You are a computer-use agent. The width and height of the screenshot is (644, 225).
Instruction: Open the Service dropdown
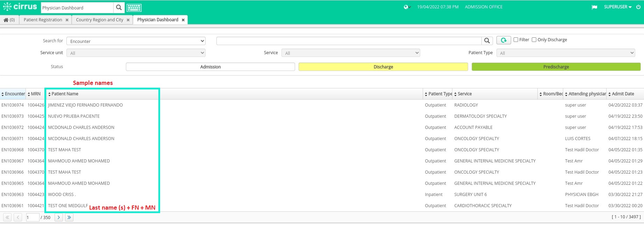pyautogui.click(x=351, y=53)
